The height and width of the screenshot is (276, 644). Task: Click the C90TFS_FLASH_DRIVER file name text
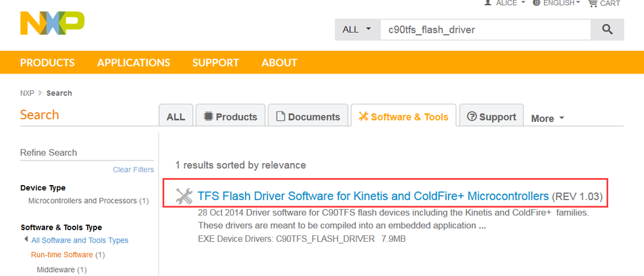[x=326, y=239]
